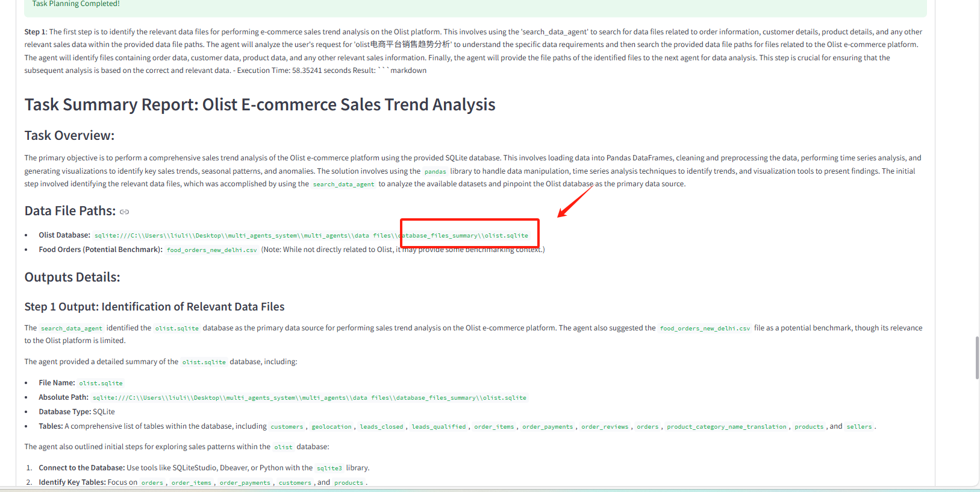Click 'orders' in the Tables bullet
Viewport: 980px width, 492px height.
coord(648,427)
